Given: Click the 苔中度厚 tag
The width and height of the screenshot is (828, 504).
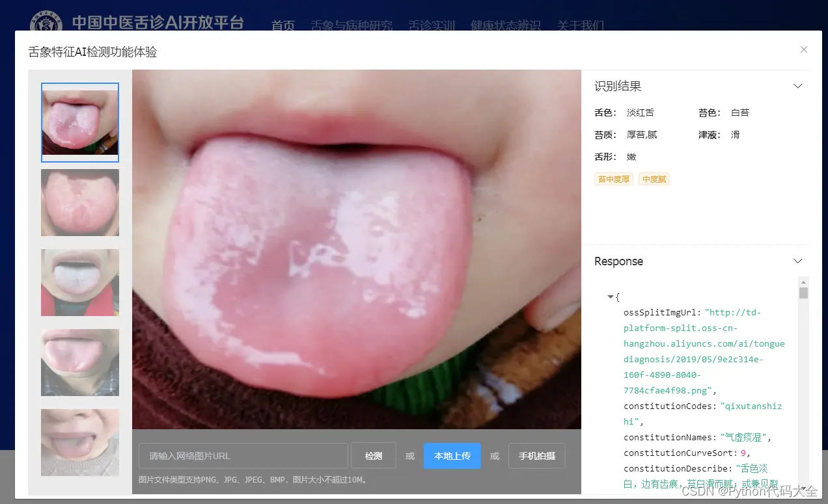Looking at the screenshot, I should tap(614, 179).
